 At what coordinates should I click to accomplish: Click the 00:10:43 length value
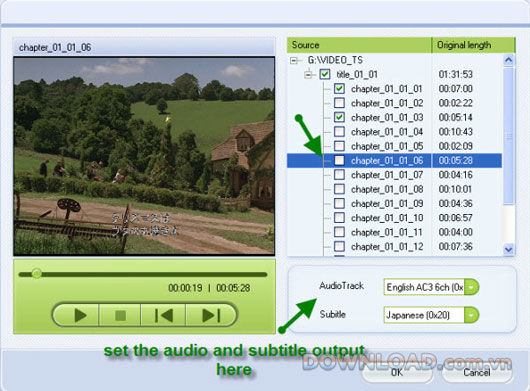[x=455, y=132]
